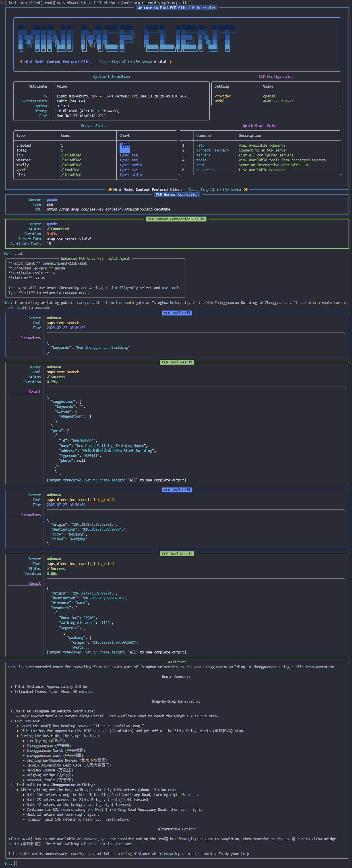Click the OS value starting "Linux #29-Ubuntu"

[x=122, y=96]
